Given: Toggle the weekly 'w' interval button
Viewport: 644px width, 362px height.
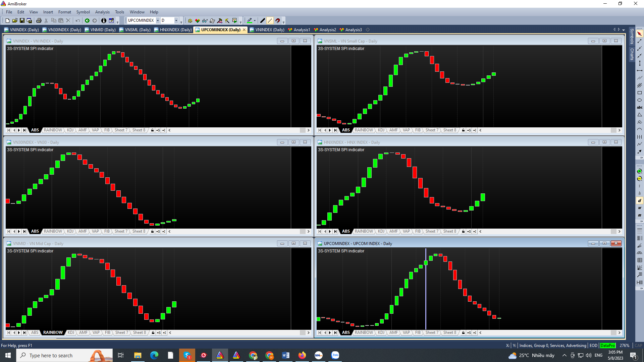Looking at the screenshot, I should [639, 208].
